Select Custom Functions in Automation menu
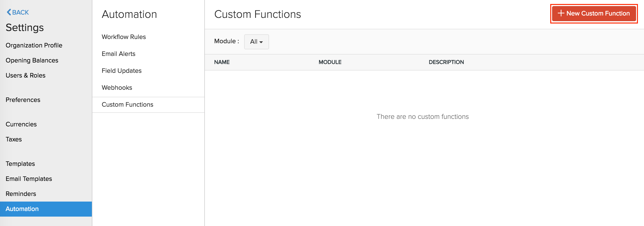644x226 pixels. pyautogui.click(x=127, y=105)
